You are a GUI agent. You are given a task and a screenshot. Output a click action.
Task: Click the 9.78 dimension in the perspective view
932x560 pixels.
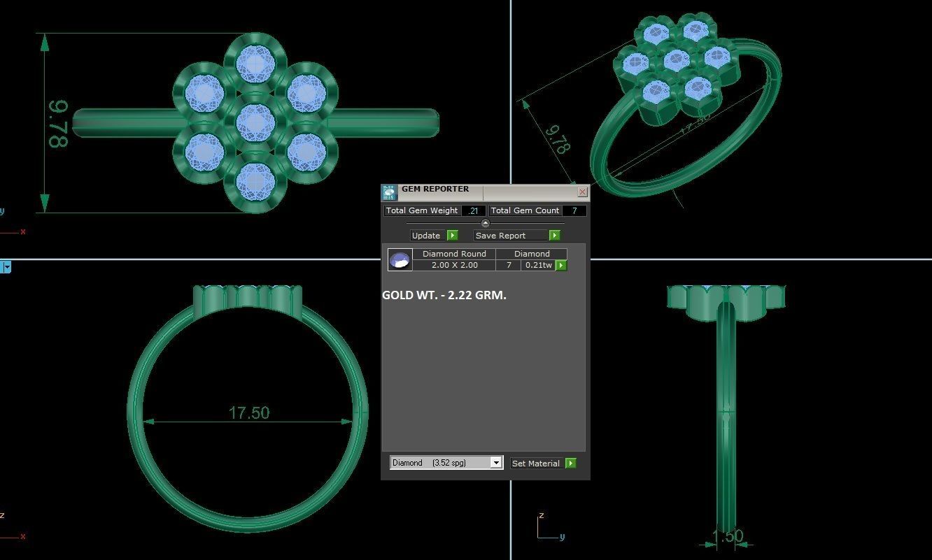(x=558, y=140)
